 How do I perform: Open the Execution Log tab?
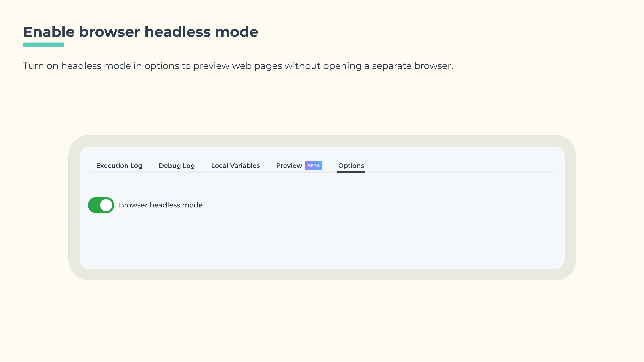click(119, 166)
